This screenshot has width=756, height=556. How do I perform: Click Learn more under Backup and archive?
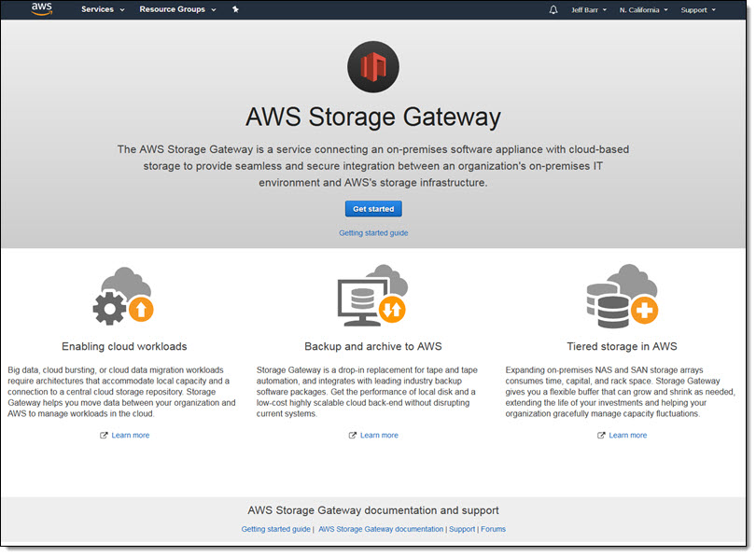(379, 435)
